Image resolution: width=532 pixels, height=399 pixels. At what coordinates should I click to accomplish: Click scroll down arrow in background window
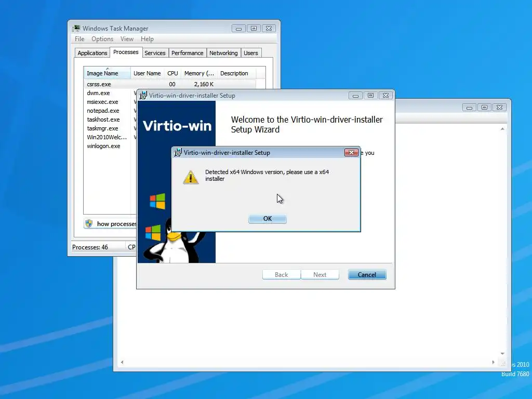coord(502,353)
